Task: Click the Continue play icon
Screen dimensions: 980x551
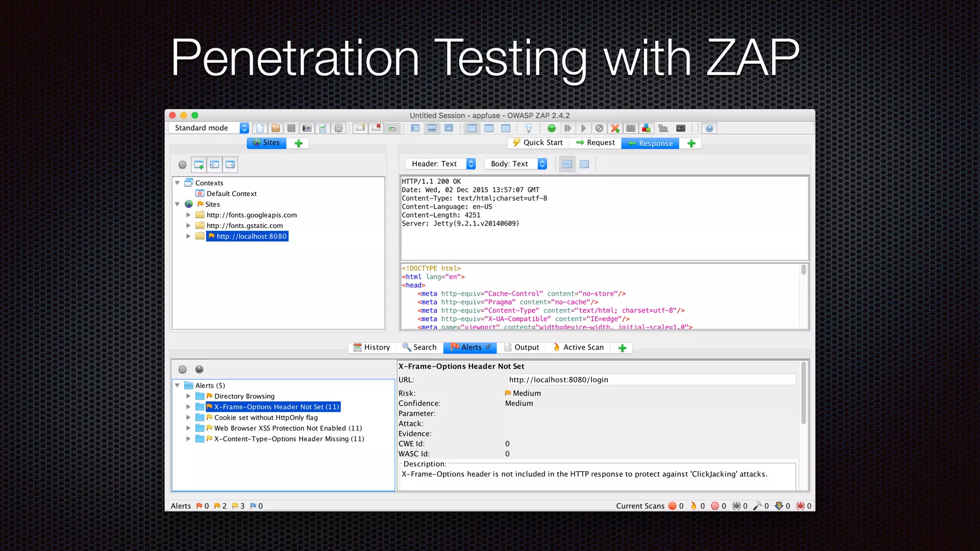Action: click(583, 128)
